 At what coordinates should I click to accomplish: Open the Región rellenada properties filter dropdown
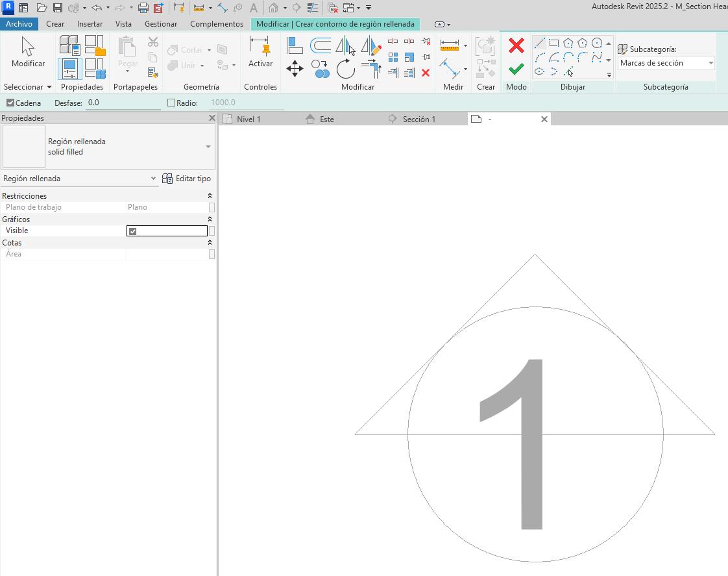point(79,179)
